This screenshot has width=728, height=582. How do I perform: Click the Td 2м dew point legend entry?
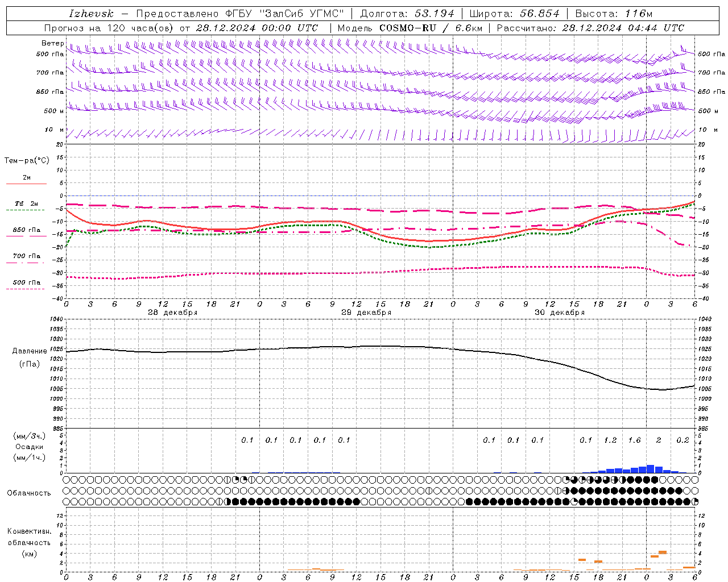(26, 203)
